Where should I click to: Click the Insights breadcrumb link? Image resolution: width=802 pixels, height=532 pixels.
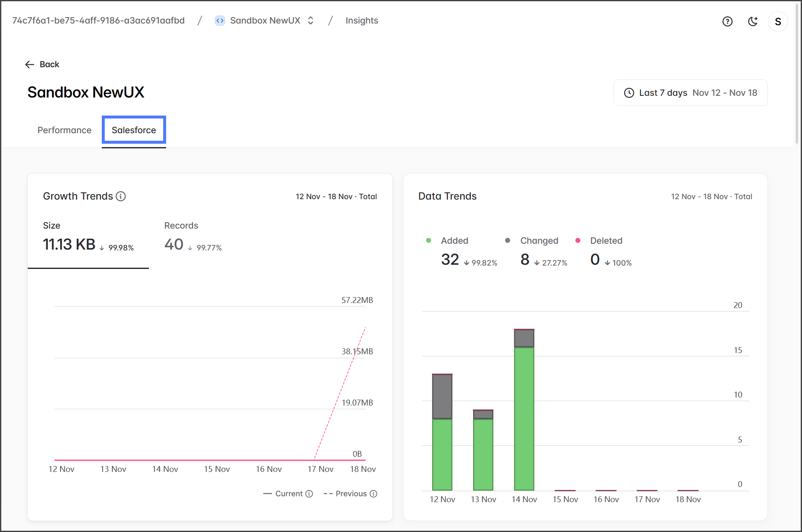362,21
